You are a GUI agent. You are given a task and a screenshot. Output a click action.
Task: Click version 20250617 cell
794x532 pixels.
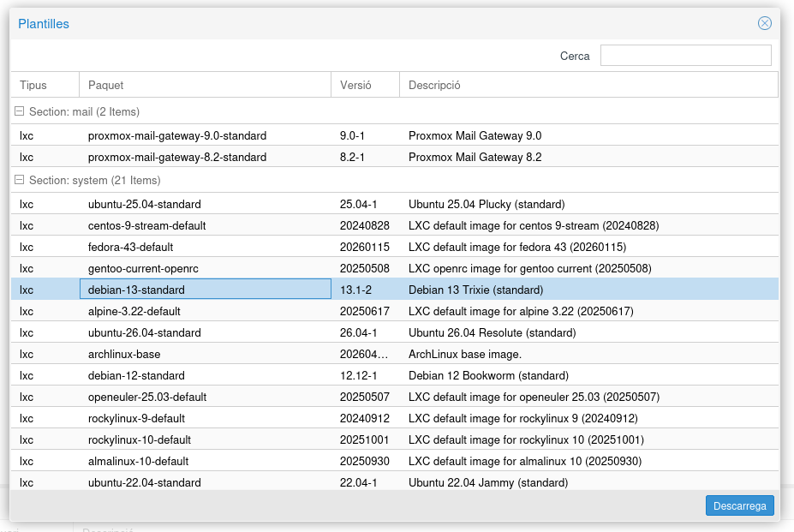point(365,311)
